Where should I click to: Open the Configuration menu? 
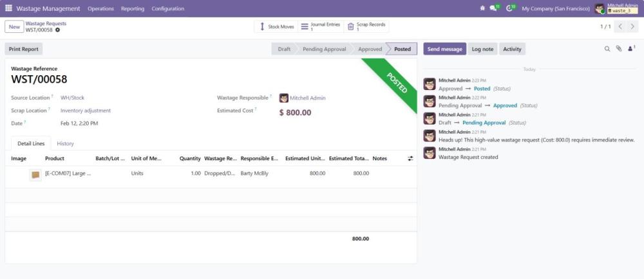tap(167, 8)
